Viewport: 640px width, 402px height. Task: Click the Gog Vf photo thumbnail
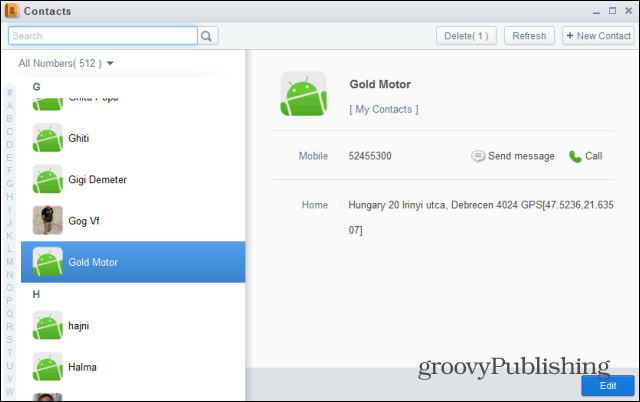point(48,220)
